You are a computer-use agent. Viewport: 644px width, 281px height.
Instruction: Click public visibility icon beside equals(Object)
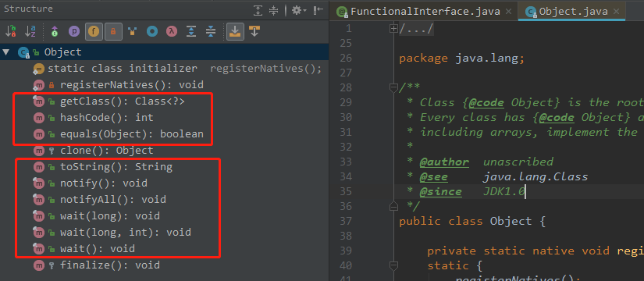[52, 135]
